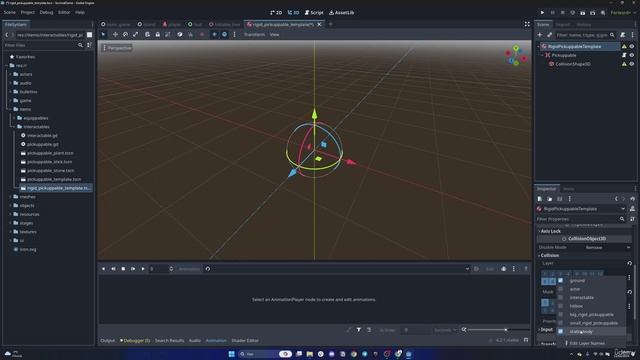Open the Shader Editor bottom panel

[245, 340]
